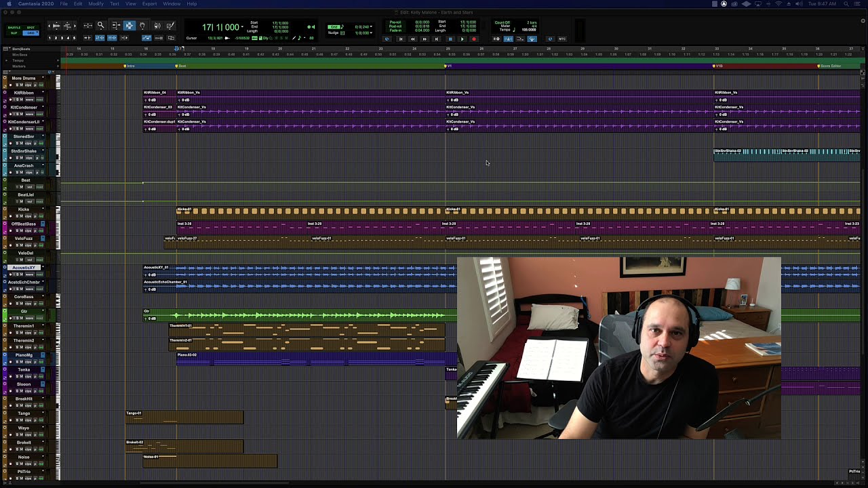Expand the Tempo ruler
The width and height of the screenshot is (868, 488).
(x=6, y=60)
